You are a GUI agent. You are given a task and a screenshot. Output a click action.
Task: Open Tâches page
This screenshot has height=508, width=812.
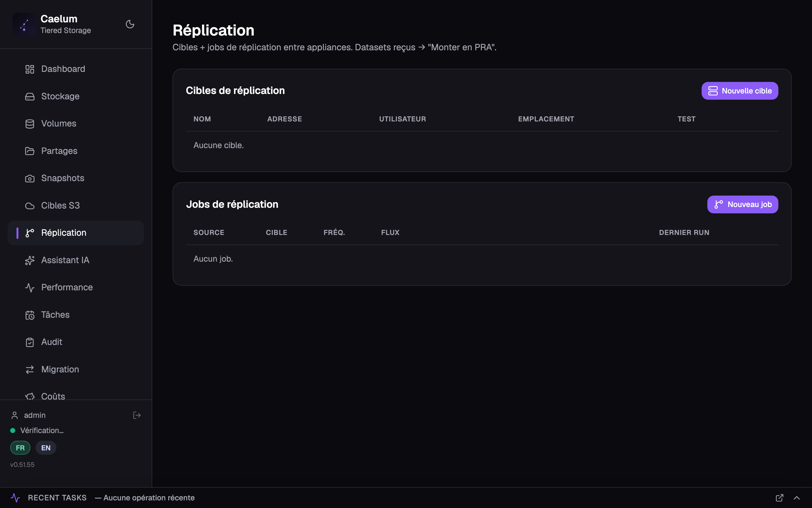click(76, 314)
